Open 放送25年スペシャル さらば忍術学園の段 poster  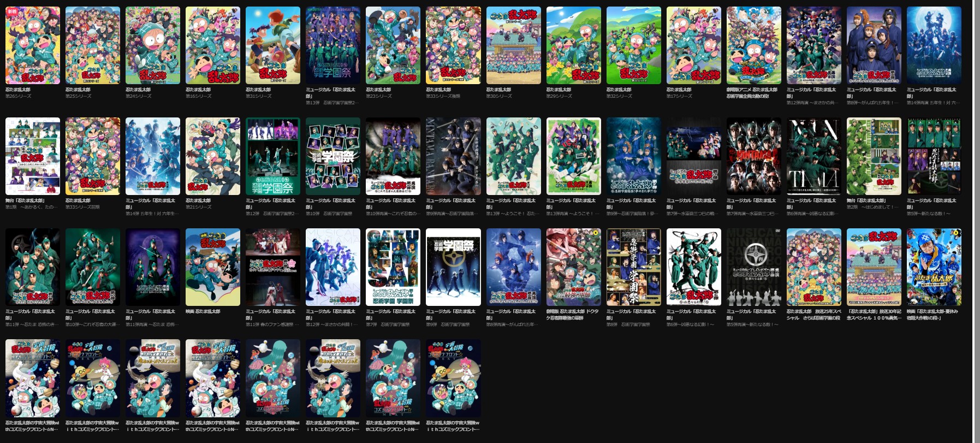click(x=814, y=267)
